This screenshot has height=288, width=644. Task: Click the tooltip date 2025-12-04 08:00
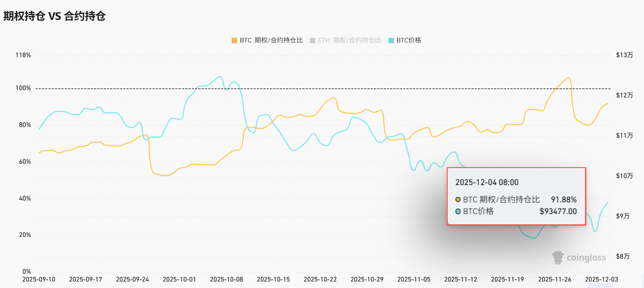coord(487,182)
